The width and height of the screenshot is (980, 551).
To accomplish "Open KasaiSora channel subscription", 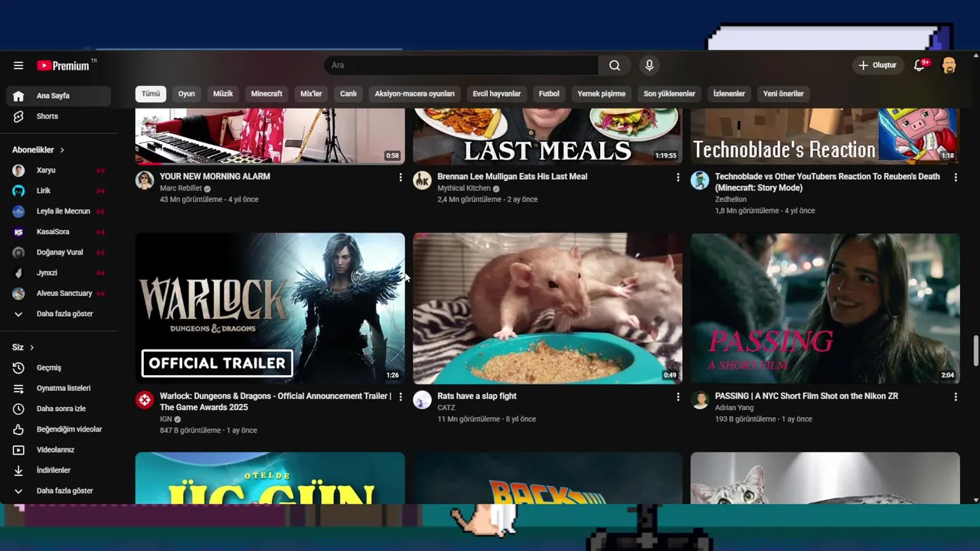I will 59,232.
